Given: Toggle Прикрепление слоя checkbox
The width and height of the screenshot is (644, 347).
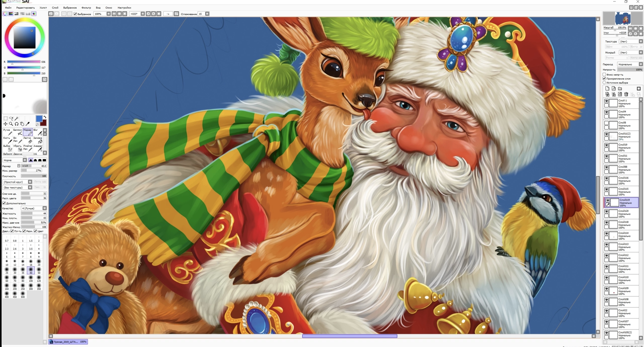Looking at the screenshot, I should [604, 79].
